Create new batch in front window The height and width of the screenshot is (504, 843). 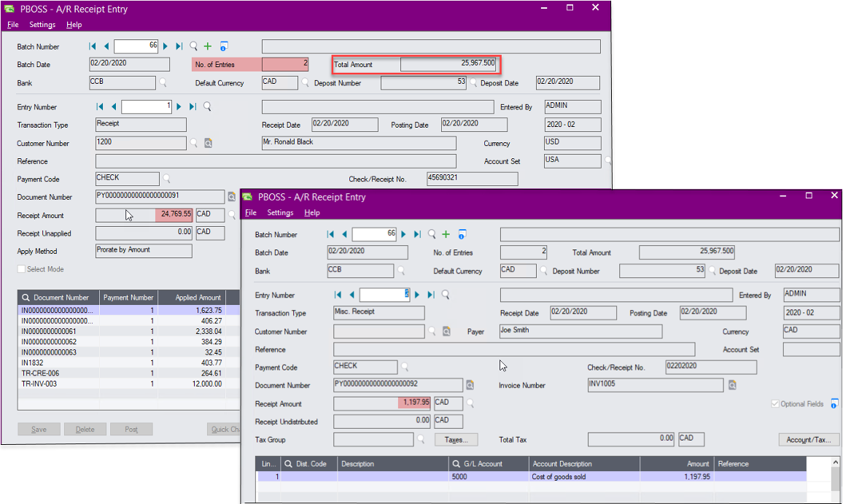[446, 234]
